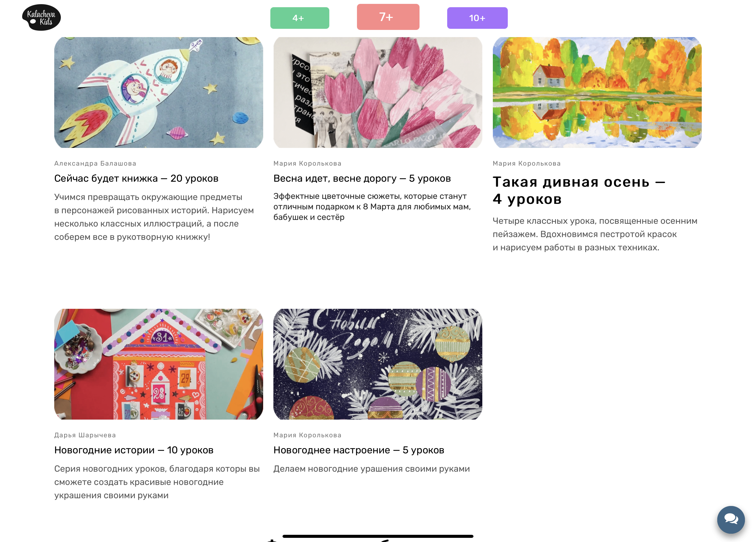Open 'Новогоднее настроение — 5 уроков' title

[x=359, y=450]
